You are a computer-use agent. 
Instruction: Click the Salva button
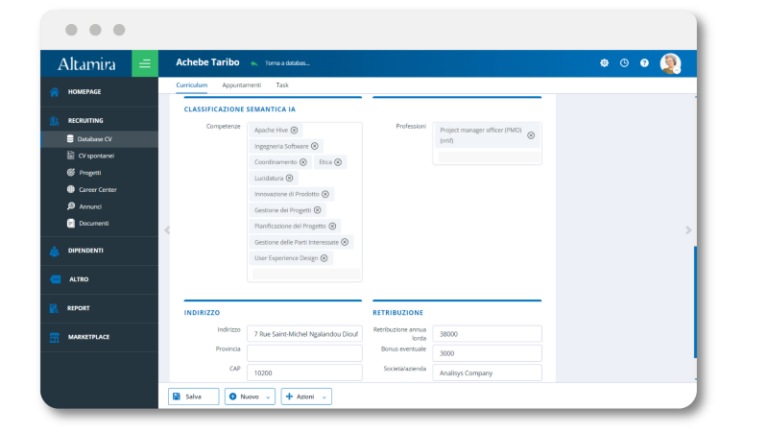[x=193, y=397]
